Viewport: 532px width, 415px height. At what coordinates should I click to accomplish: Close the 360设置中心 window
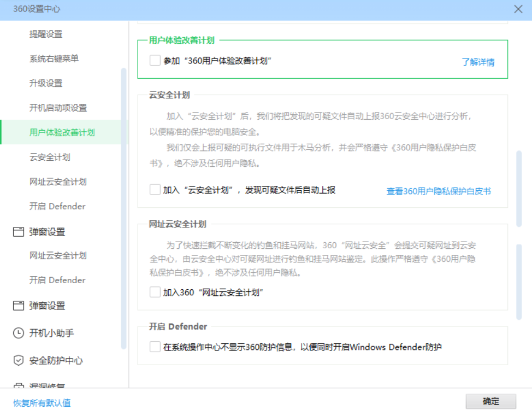[x=518, y=9]
